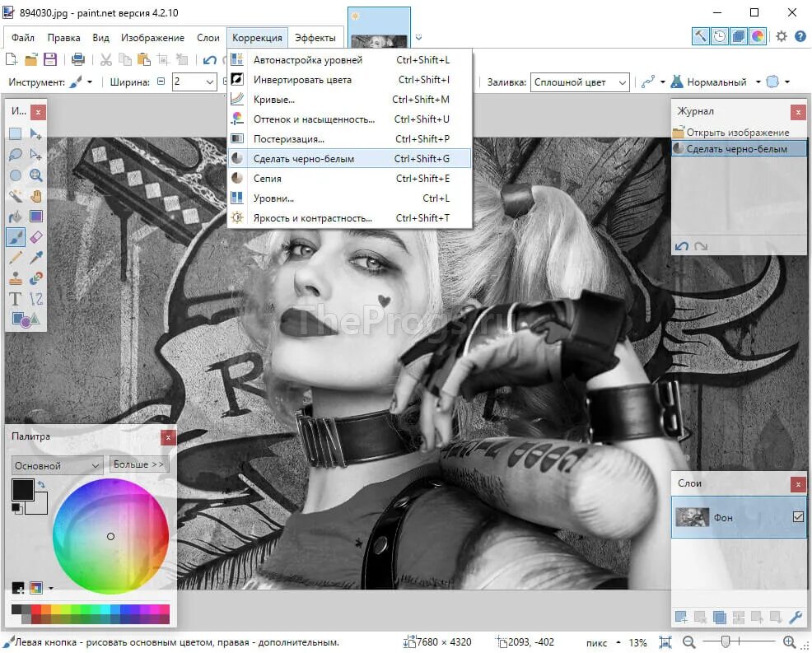812x653 pixels.
Task: Select the Pencil tool
Action: (x=16, y=258)
